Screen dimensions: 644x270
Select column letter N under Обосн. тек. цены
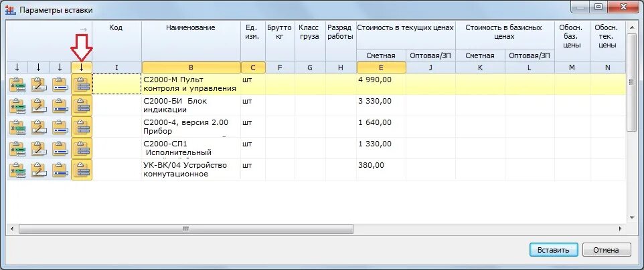coord(608,67)
